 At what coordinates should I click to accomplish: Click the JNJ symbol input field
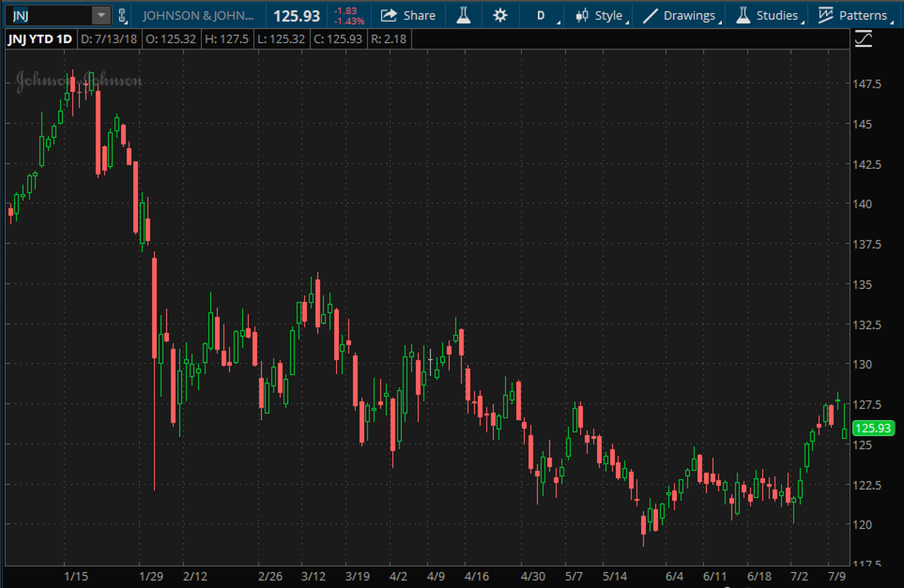click(49, 15)
